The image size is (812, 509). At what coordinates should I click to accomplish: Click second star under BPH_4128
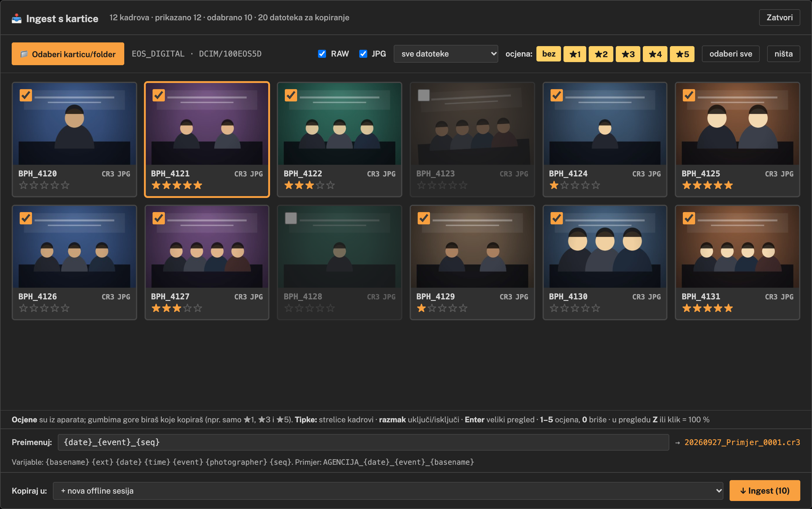click(299, 308)
